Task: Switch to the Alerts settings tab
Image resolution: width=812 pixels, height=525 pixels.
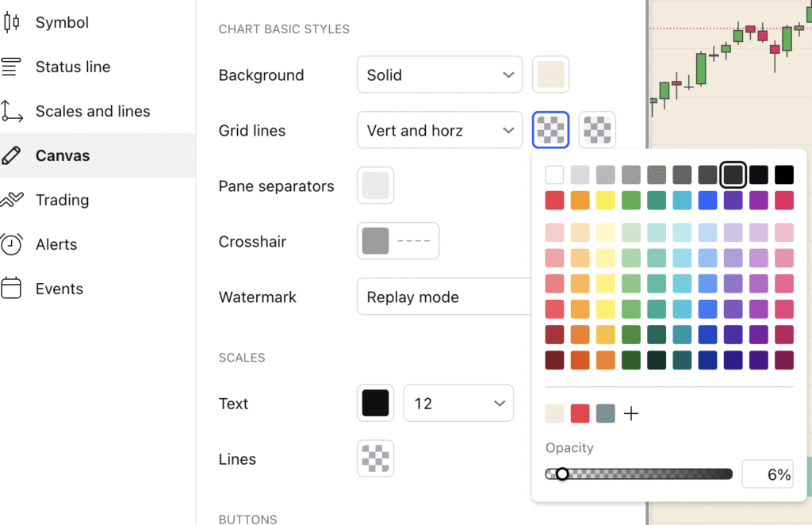Action: point(56,244)
